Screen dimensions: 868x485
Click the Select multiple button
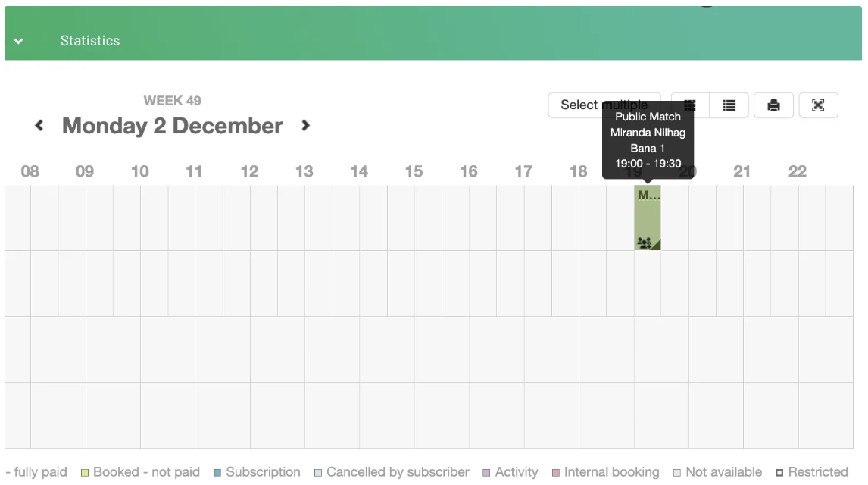[579, 105]
